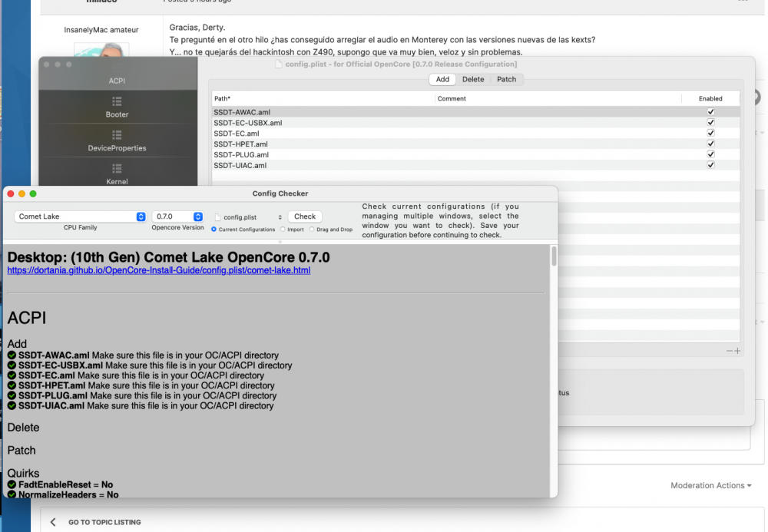Toggle Enabled checkbox for SSDT-HPET.aml

click(710, 144)
